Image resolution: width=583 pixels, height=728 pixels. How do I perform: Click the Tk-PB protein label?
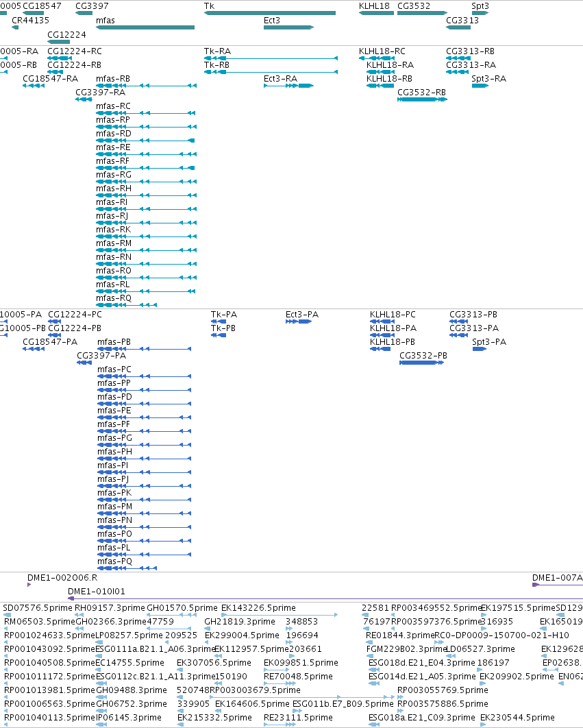(x=223, y=328)
